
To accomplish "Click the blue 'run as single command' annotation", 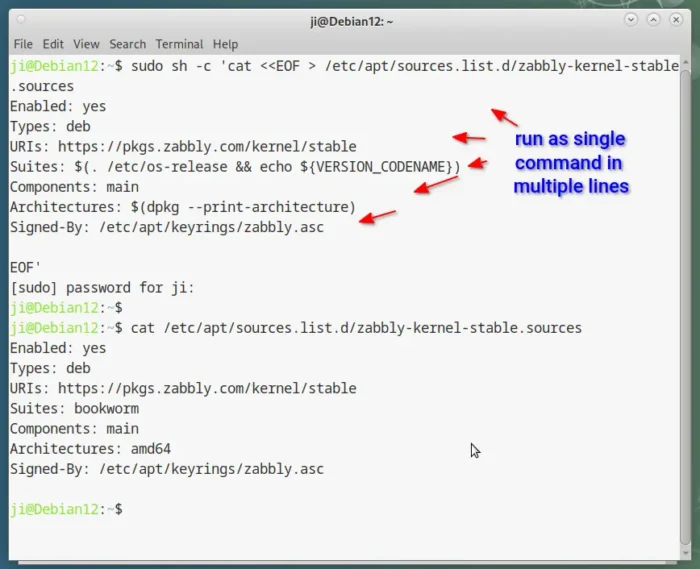I will pos(570,162).
